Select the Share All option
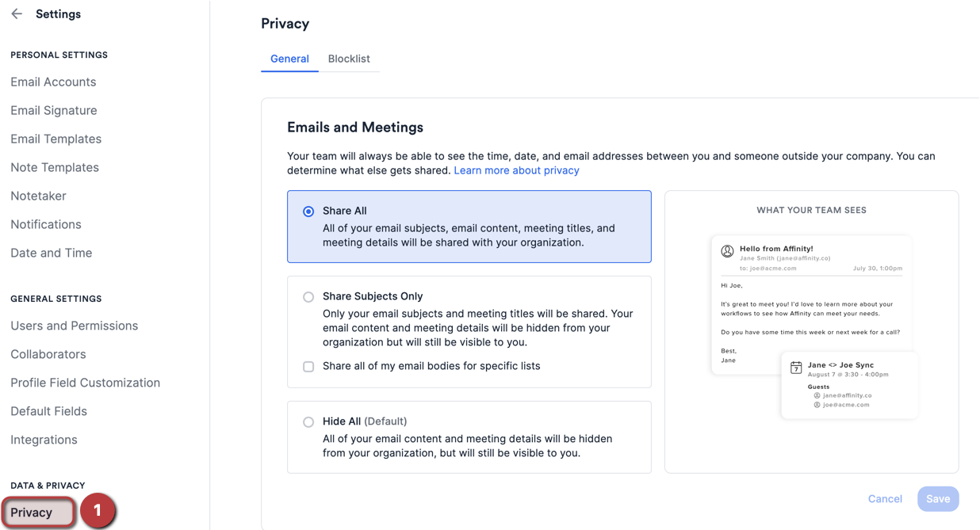Image resolution: width=980 pixels, height=530 pixels. coord(308,212)
